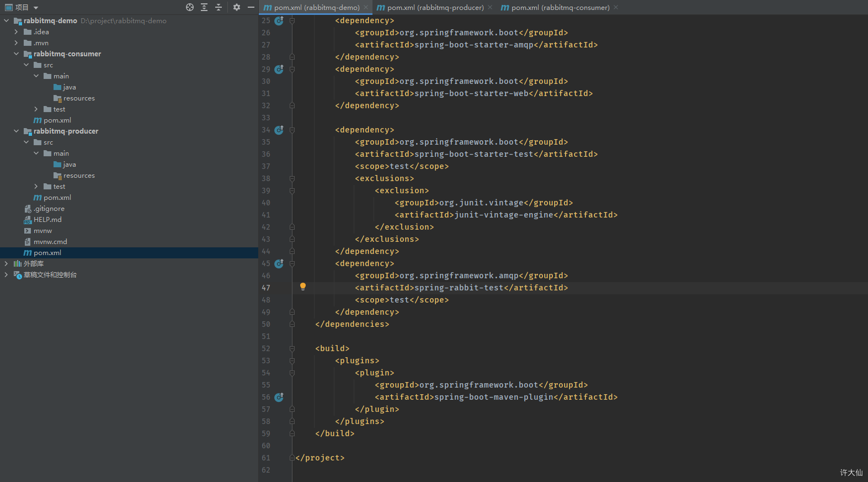The height and width of the screenshot is (482, 868).
Task: Select the HELP.md file
Action: (42, 219)
